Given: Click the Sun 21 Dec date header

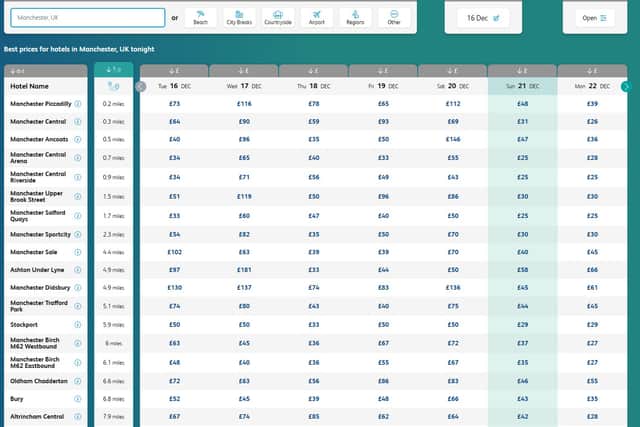Looking at the screenshot, I should (522, 86).
